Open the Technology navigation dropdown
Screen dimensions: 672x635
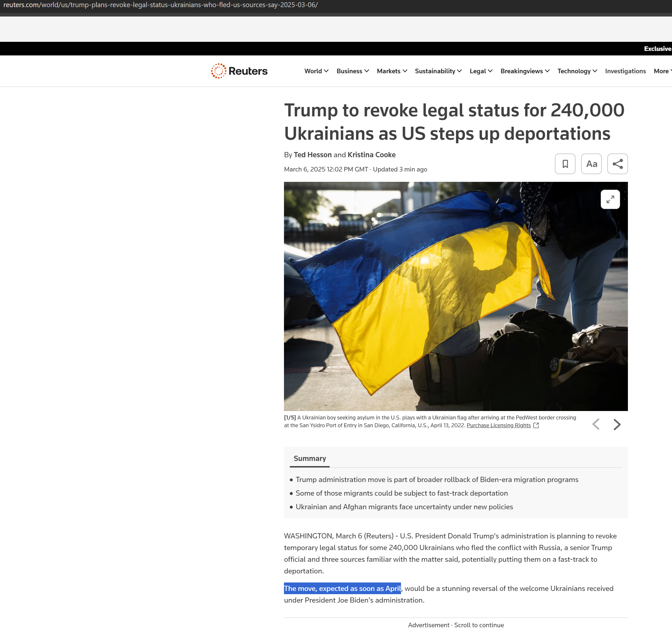click(577, 71)
